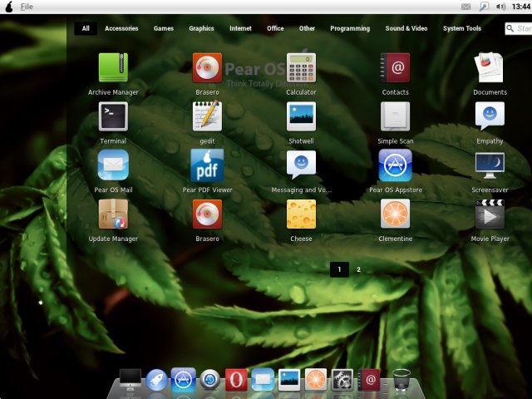Launch the Calculator application
This screenshot has height=399, width=532.
coord(301,68)
